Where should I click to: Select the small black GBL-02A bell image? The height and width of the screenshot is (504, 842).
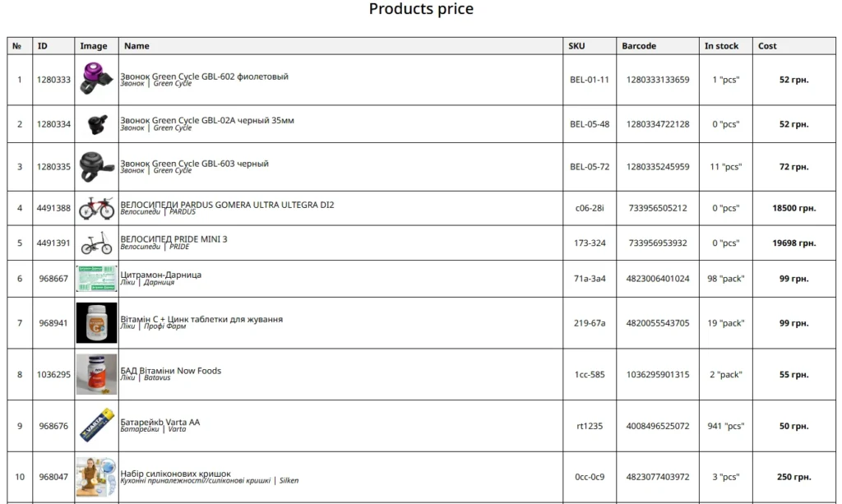pos(97,124)
